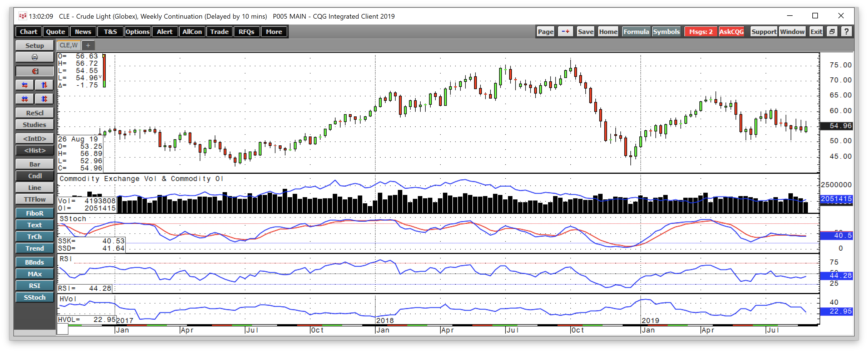The width and height of the screenshot is (868, 352).
Task: Click the white box left of time axis
Action: point(62,329)
